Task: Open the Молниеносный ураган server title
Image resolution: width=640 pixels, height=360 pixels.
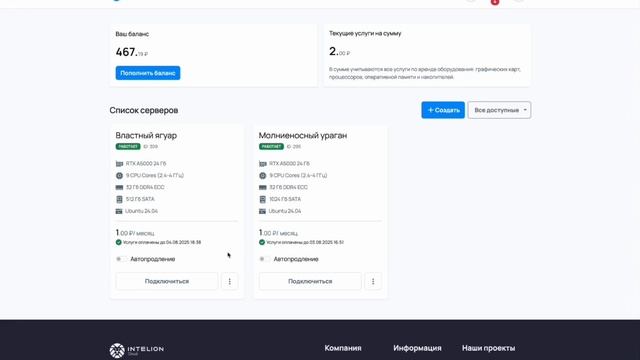Action: point(303,135)
